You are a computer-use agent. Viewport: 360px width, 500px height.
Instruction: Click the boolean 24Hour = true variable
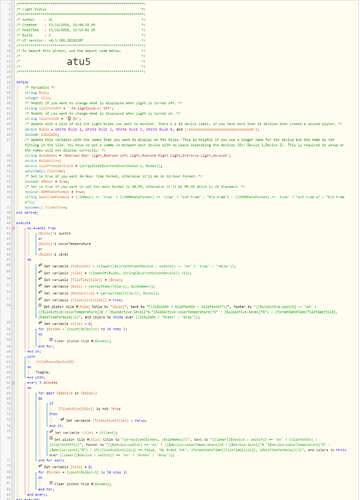[x=47, y=181]
